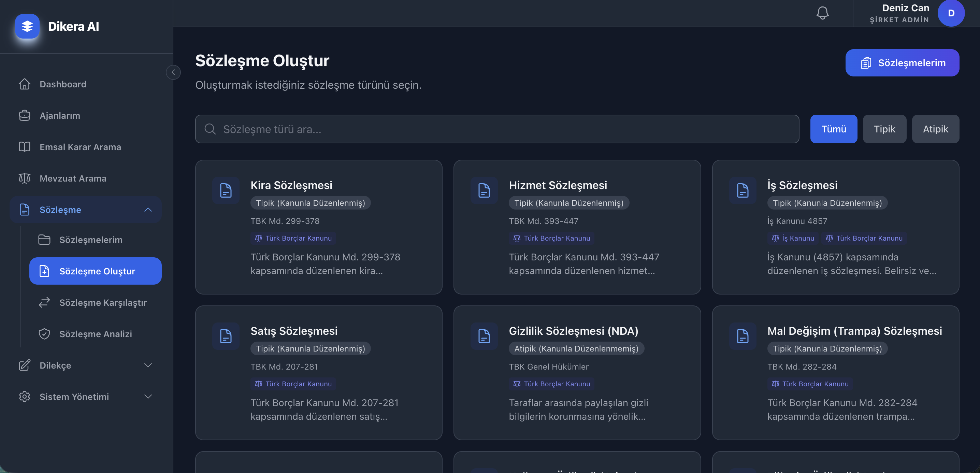Image resolution: width=980 pixels, height=473 pixels.
Task: Click the Sözleşme Karşılaştır arrows icon
Action: pos(44,302)
